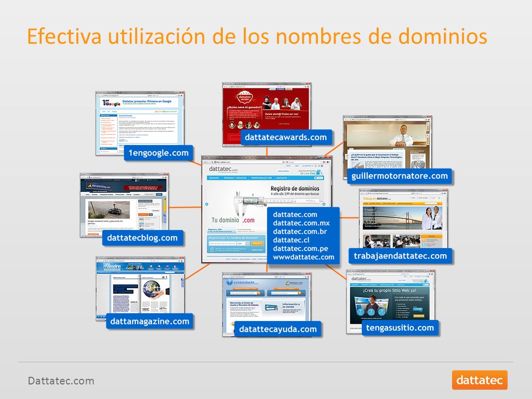Click dattatec.com.mx in the domain list
Screen dimensions: 532x399
301,223
